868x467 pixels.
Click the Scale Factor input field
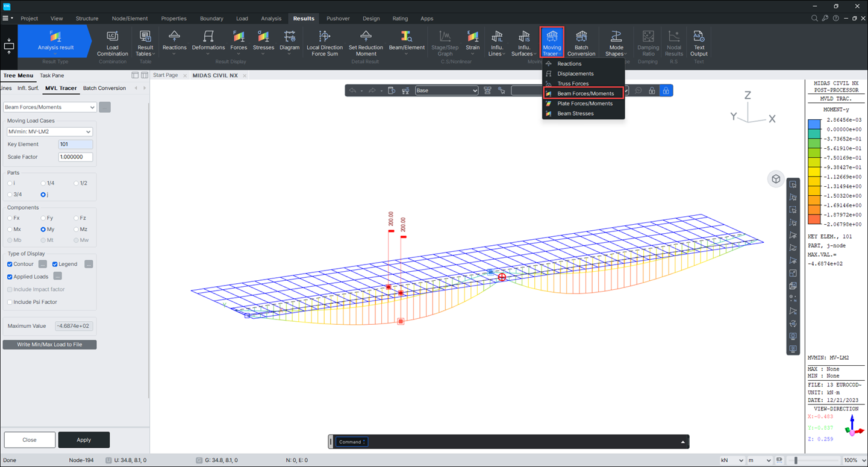click(75, 157)
